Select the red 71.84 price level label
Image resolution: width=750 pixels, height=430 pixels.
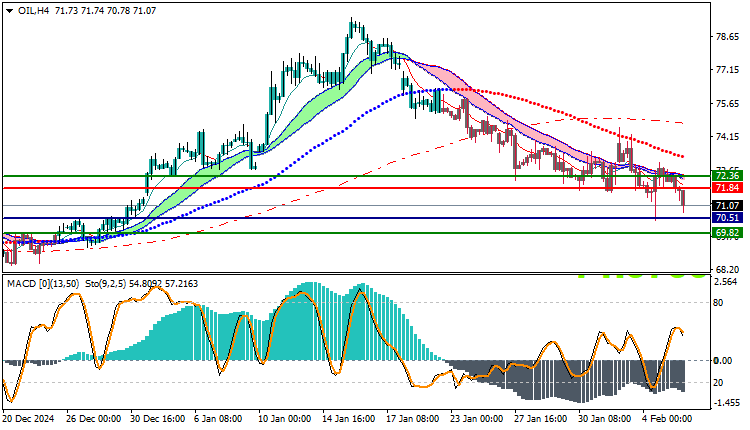coord(727,188)
